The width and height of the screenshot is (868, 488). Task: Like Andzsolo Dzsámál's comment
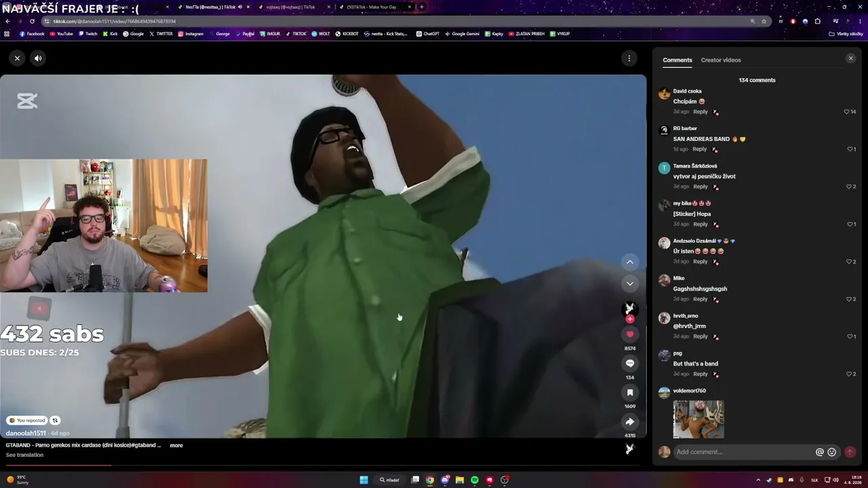(848, 262)
